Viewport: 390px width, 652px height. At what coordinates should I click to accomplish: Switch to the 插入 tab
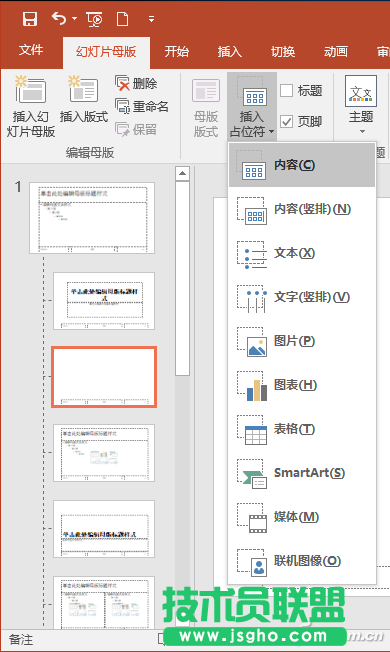[x=230, y=52]
